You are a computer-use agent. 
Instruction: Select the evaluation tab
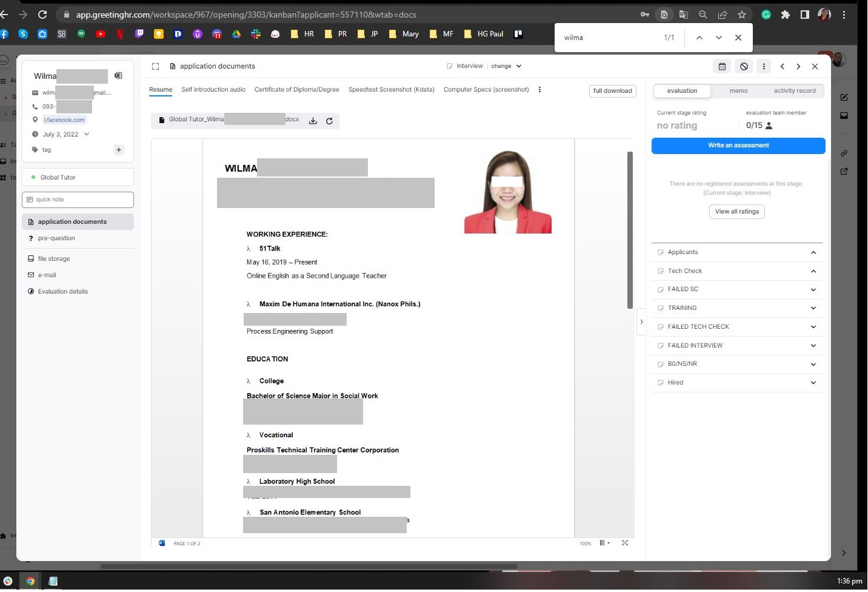pyautogui.click(x=682, y=91)
